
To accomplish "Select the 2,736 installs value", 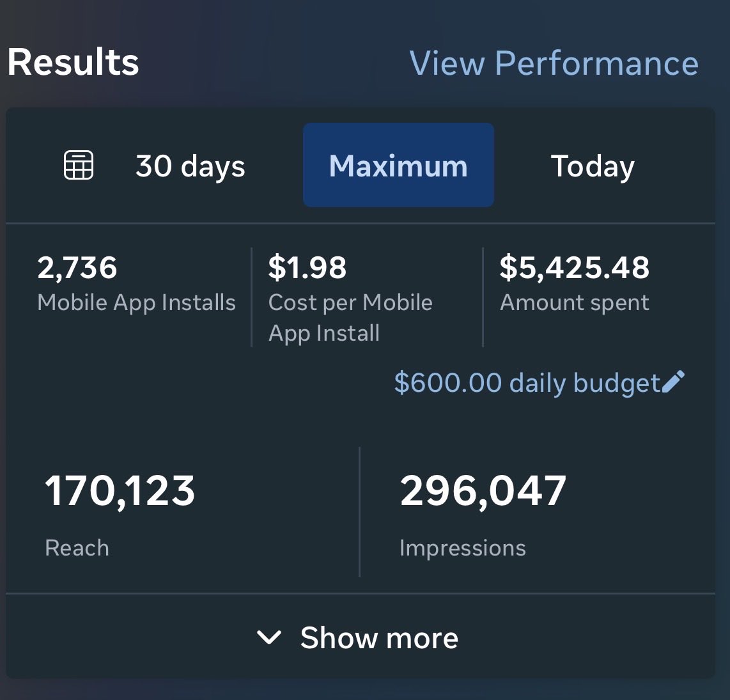I will tap(77, 268).
